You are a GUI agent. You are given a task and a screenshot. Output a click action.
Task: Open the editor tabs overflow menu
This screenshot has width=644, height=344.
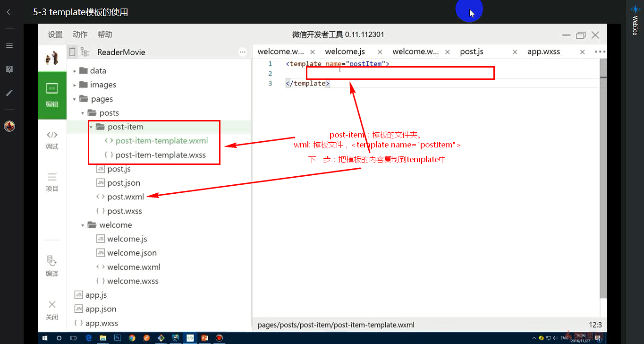pyautogui.click(x=600, y=52)
